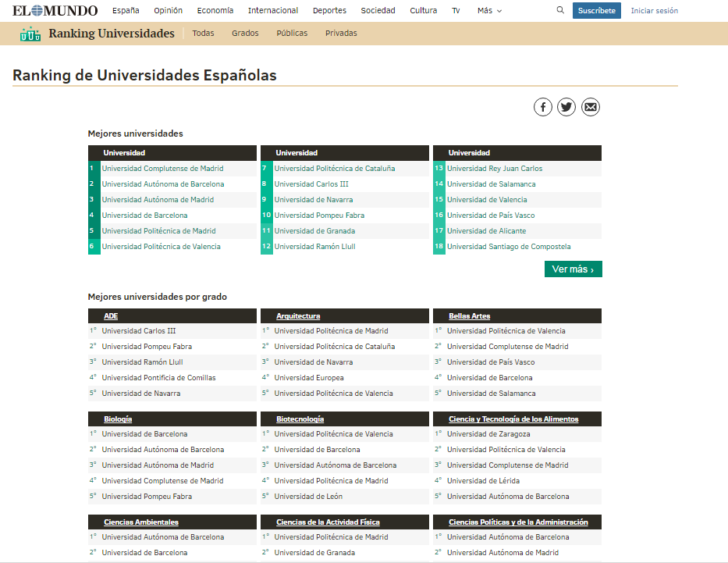Open Universidad Rey Juan Carlos ranked 13
The width and height of the screenshot is (728, 563).
click(495, 169)
